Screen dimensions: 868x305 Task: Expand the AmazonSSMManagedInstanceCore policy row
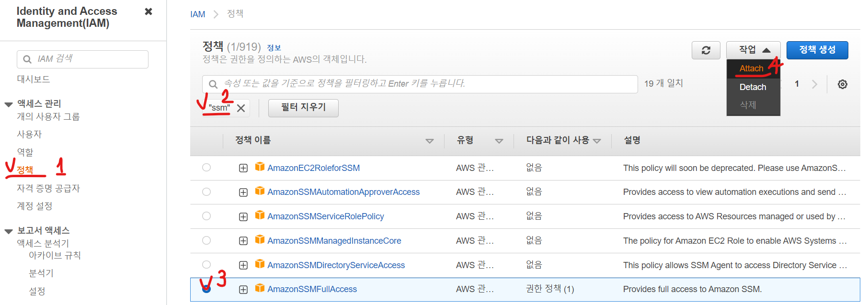[x=243, y=241]
